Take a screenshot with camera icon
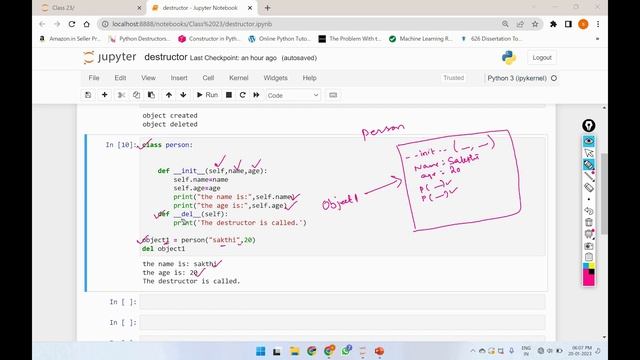This screenshot has height=360, width=640. click(589, 246)
